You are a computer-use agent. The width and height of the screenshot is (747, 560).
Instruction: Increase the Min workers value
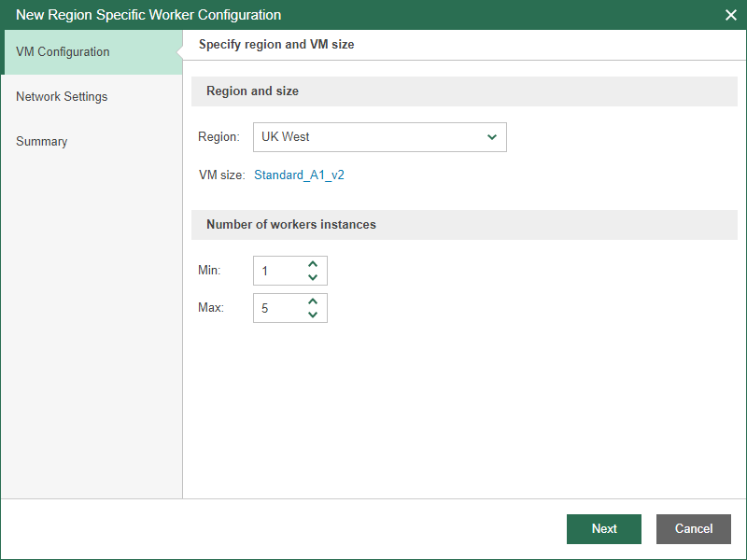[313, 264]
